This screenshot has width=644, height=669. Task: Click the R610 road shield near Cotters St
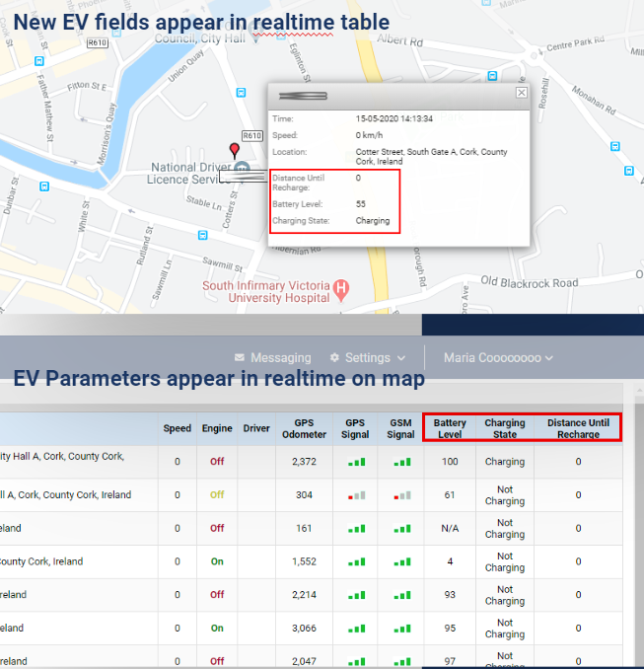(x=252, y=136)
